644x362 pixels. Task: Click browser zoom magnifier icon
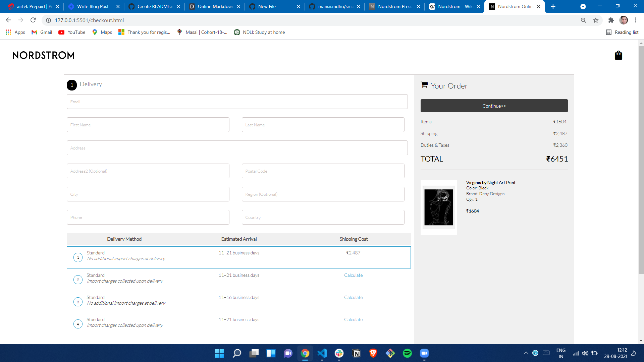[583, 20]
